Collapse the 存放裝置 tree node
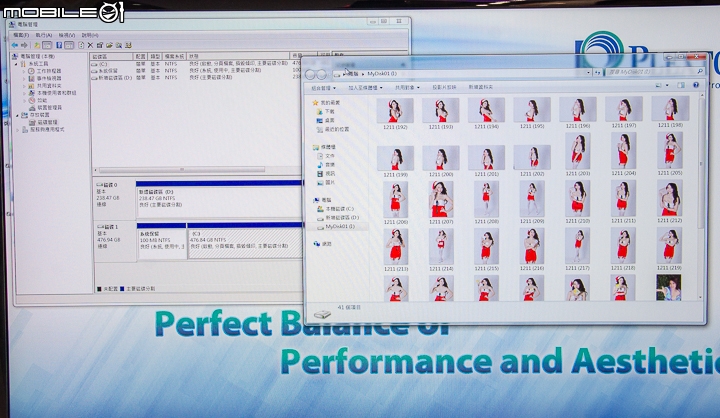 pos(17,115)
